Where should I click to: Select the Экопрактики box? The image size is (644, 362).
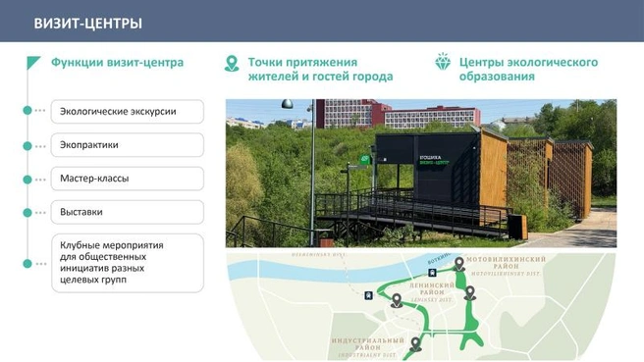[x=128, y=145]
